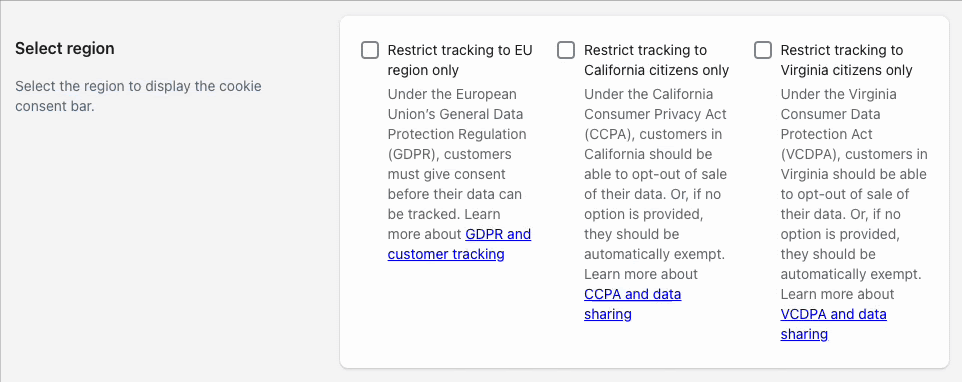Check the Virginia citizens only box
962x382 pixels.
(x=763, y=50)
